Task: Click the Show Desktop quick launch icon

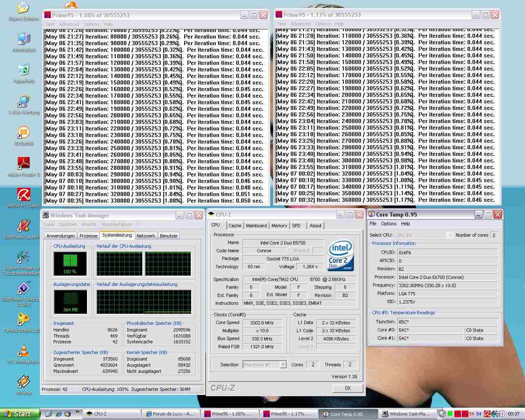Action: click(49, 414)
